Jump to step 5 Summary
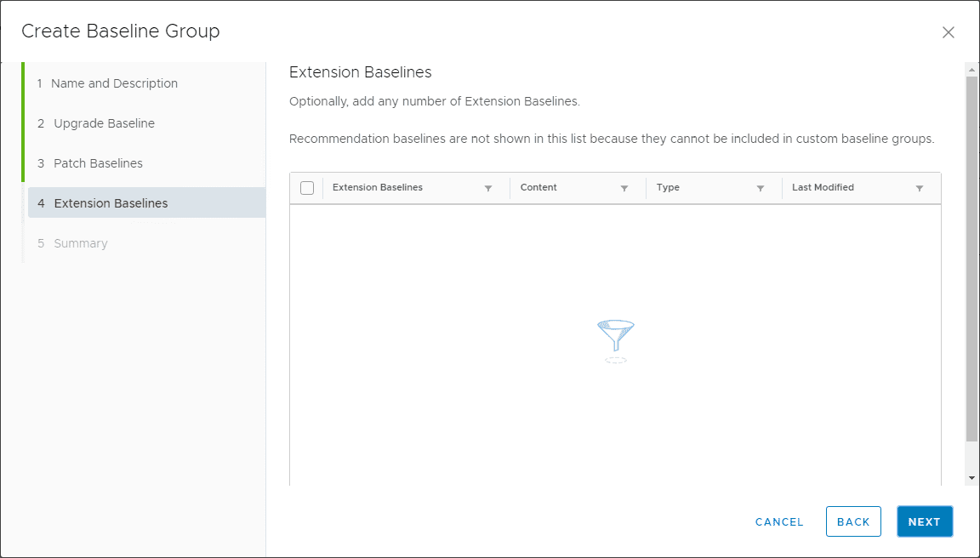Viewport: 980px width, 558px height. click(x=80, y=243)
